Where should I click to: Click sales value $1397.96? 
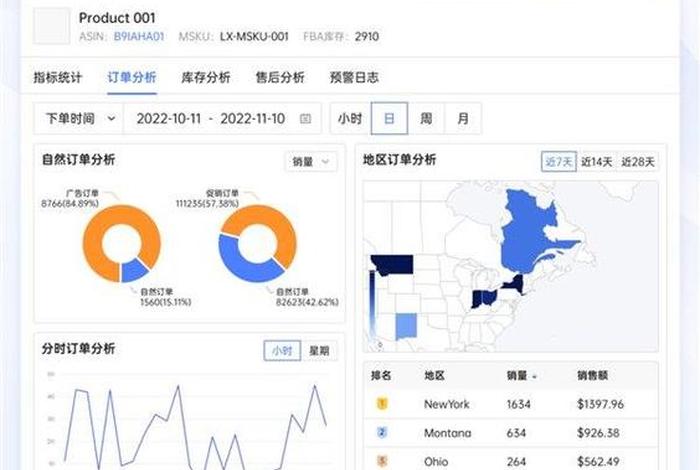click(600, 404)
